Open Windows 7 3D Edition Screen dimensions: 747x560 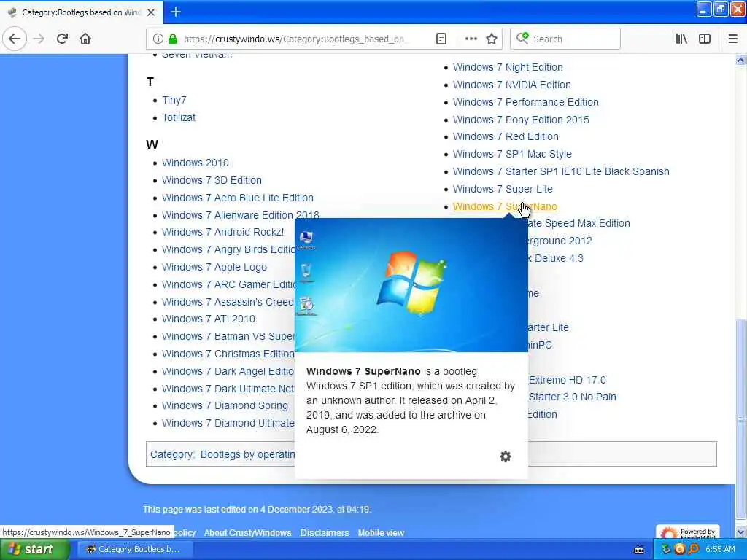[x=212, y=181]
